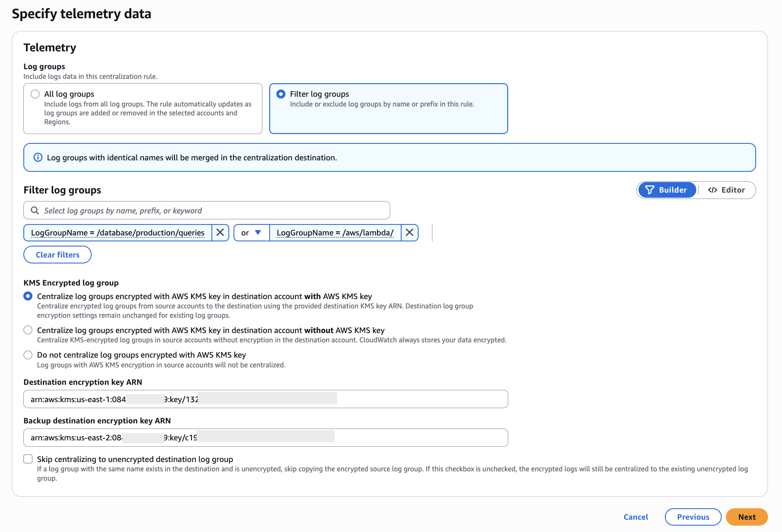Switch to the Builder view
Viewport: 782px width, 532px height.
point(667,190)
